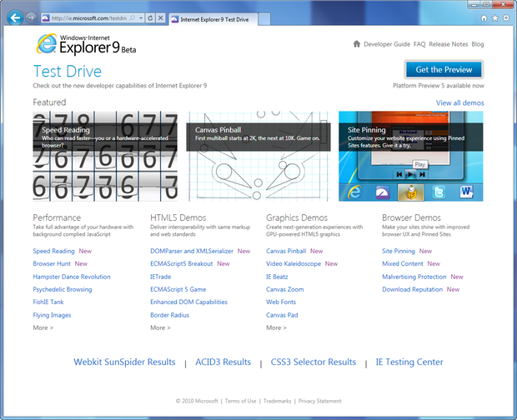Open the Developer Guide link
Image resolution: width=517 pixels, height=420 pixels.
[387, 44]
